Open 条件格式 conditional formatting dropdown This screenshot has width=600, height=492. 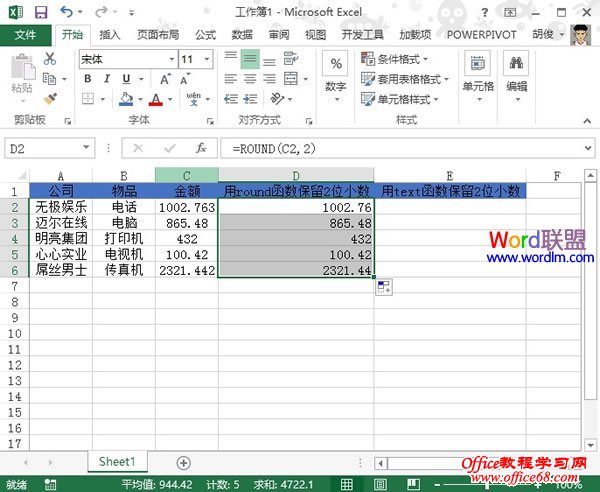pos(395,59)
